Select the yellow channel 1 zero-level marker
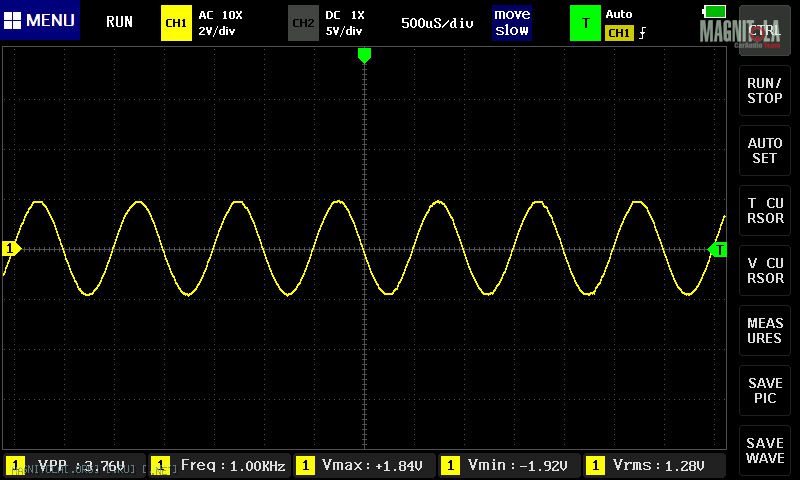 coord(11,248)
